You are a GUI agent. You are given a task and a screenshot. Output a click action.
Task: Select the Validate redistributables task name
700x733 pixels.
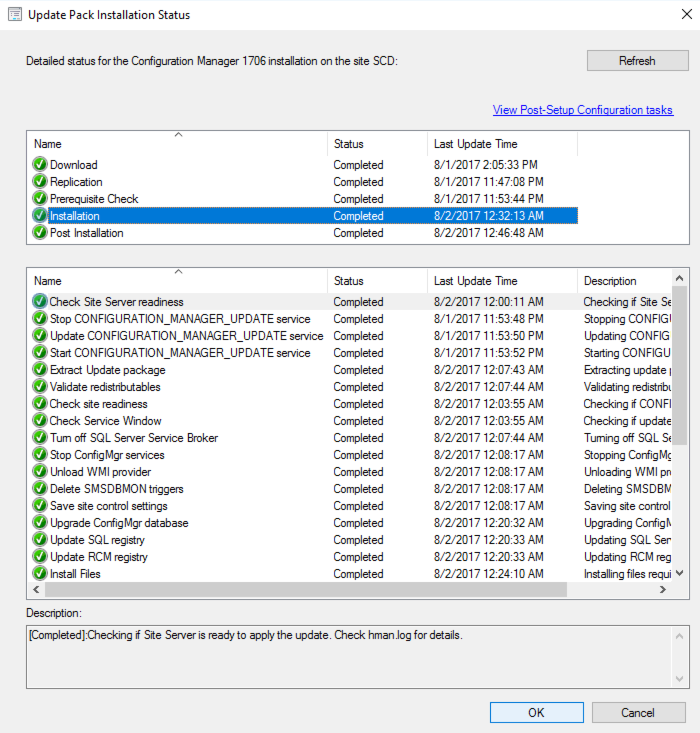pos(105,387)
